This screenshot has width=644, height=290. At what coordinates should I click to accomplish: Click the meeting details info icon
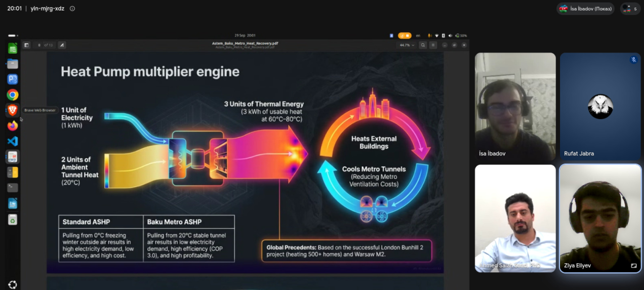[72, 9]
